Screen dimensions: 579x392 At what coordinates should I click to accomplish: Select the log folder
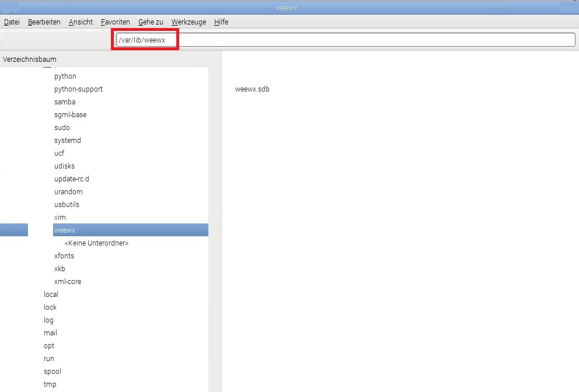(x=48, y=320)
